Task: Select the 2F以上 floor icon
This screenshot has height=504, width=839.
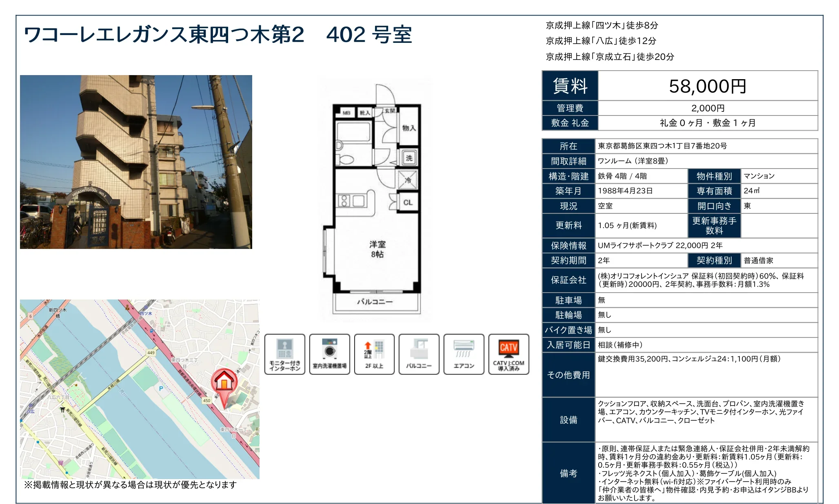Action: (374, 354)
